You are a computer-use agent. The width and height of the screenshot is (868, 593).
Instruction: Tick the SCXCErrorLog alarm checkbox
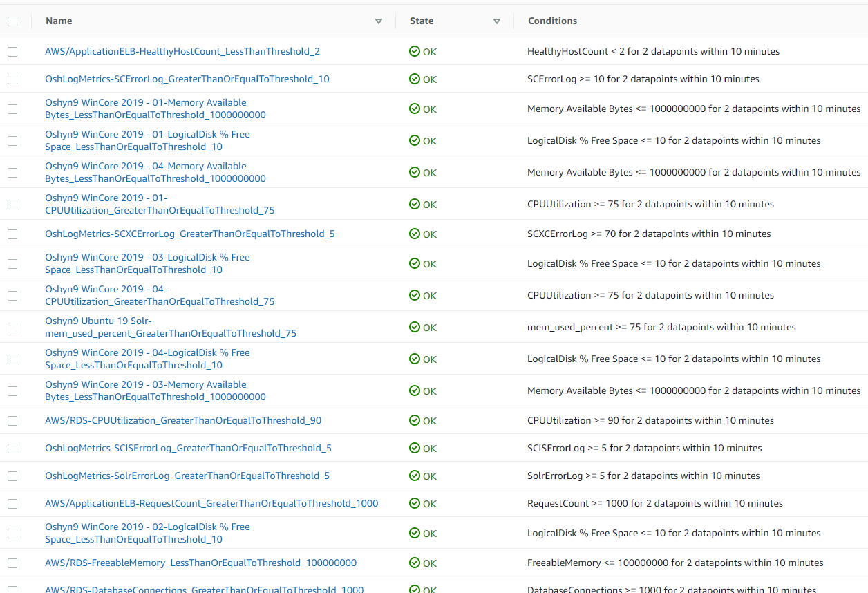[x=12, y=234]
